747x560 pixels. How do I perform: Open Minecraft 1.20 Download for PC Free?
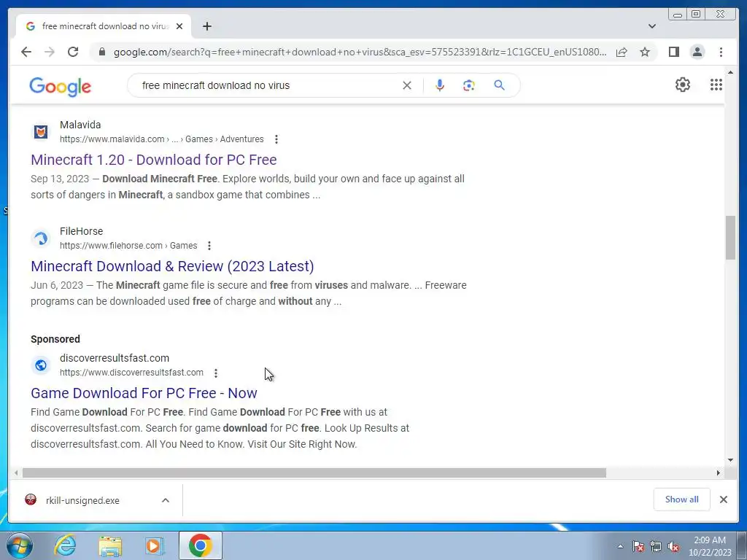[x=153, y=160]
